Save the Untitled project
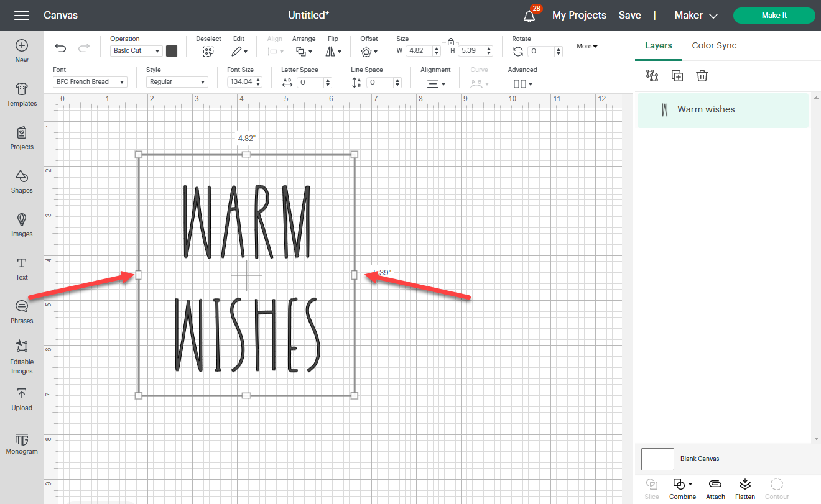 coord(629,14)
